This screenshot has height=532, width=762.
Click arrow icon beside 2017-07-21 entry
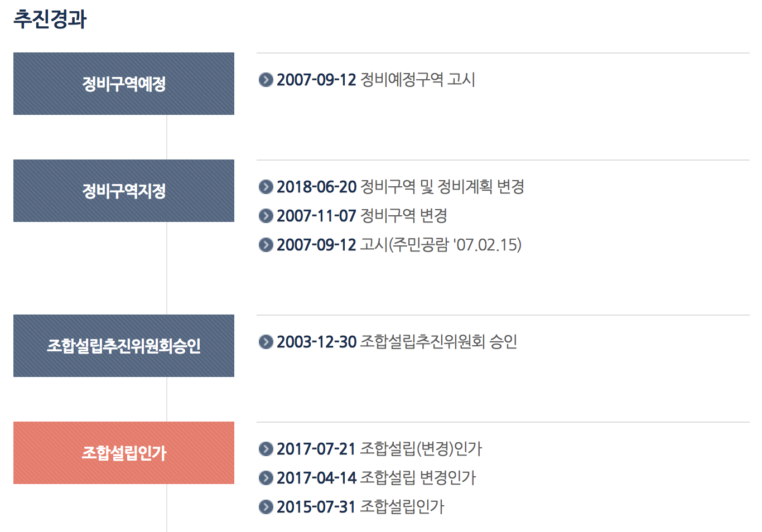(x=266, y=449)
